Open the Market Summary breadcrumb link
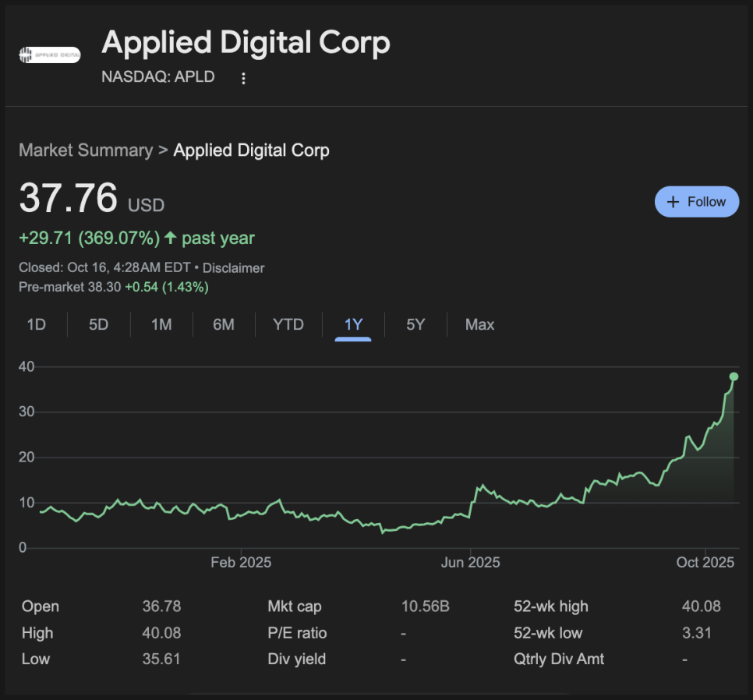 point(86,150)
